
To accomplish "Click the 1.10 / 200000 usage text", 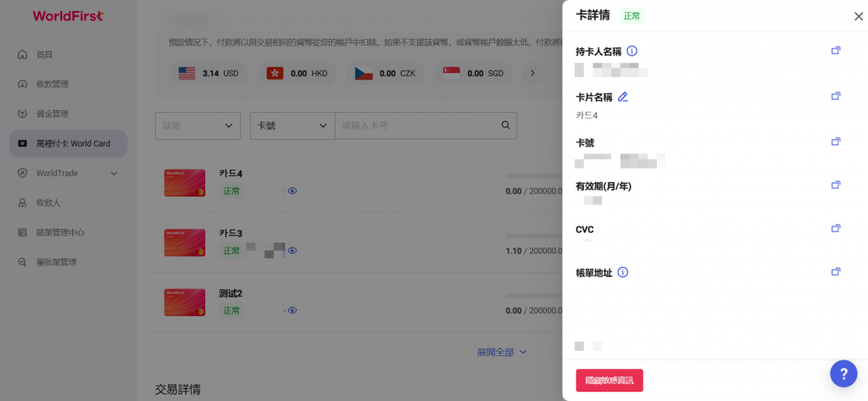I will click(534, 250).
